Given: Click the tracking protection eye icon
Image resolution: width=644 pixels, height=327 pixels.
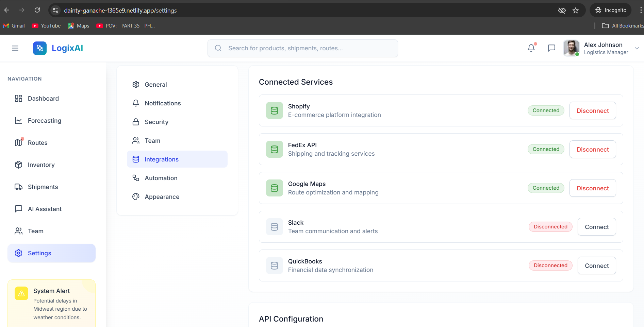Looking at the screenshot, I should (x=562, y=11).
